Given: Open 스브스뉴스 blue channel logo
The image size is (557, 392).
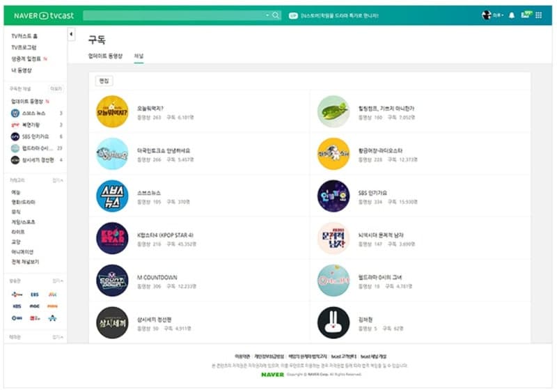Looking at the screenshot, I should pos(112,196).
